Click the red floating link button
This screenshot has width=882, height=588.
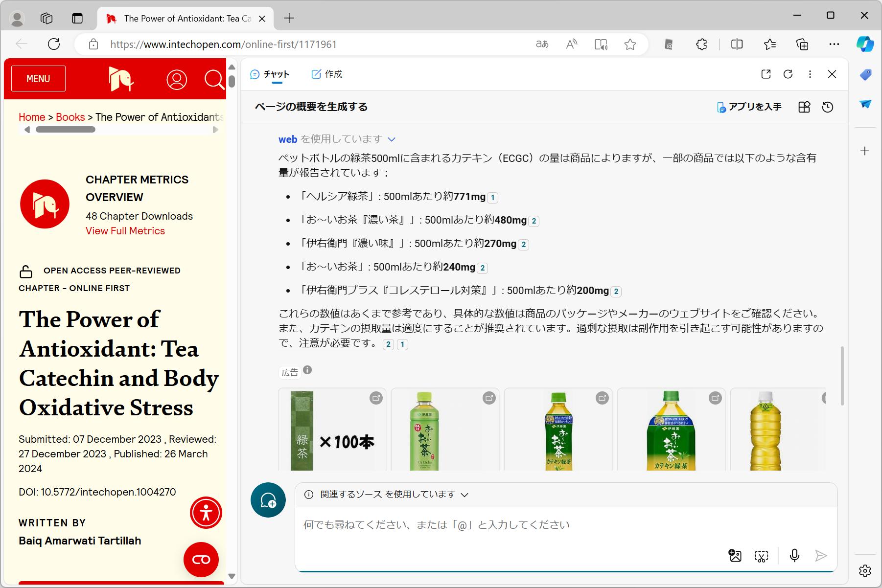pyautogui.click(x=201, y=560)
